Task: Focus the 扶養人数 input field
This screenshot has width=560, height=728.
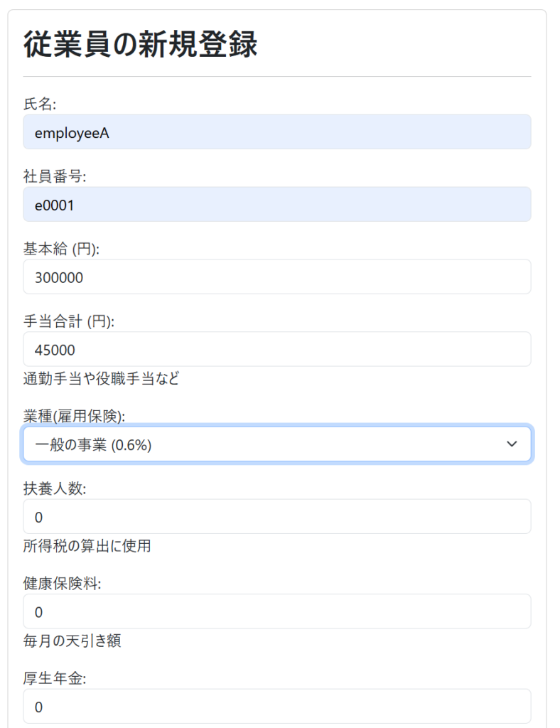Action: click(x=276, y=516)
